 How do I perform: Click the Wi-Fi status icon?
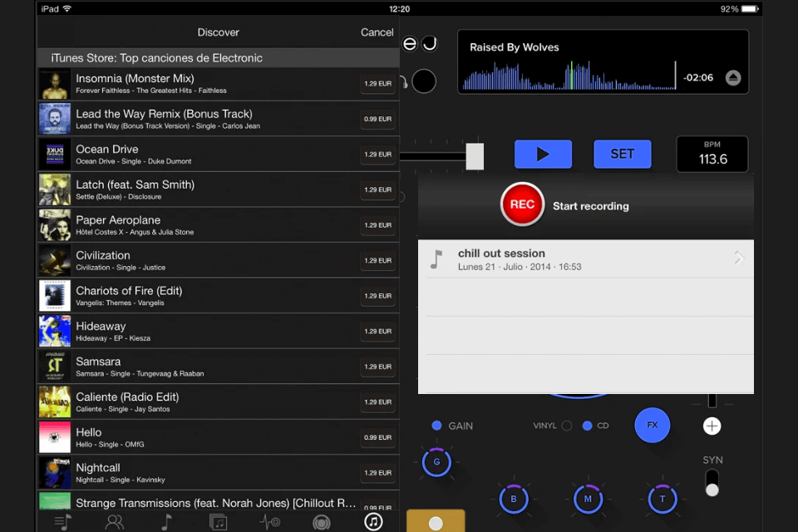pos(67,8)
